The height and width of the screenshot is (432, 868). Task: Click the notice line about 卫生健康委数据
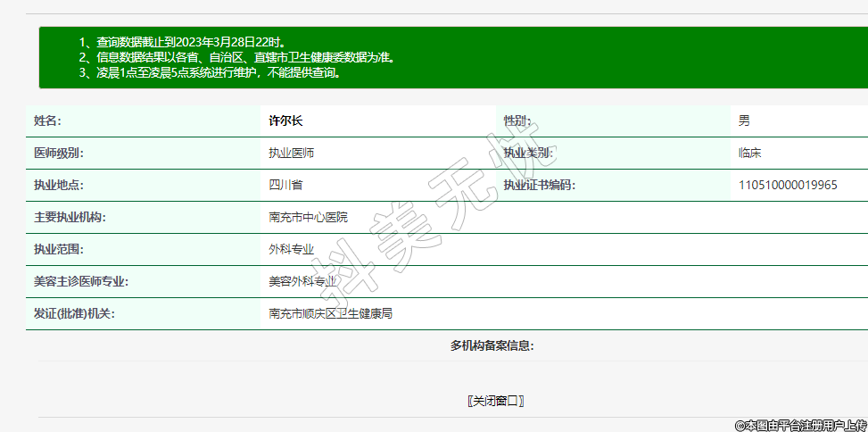(x=237, y=57)
